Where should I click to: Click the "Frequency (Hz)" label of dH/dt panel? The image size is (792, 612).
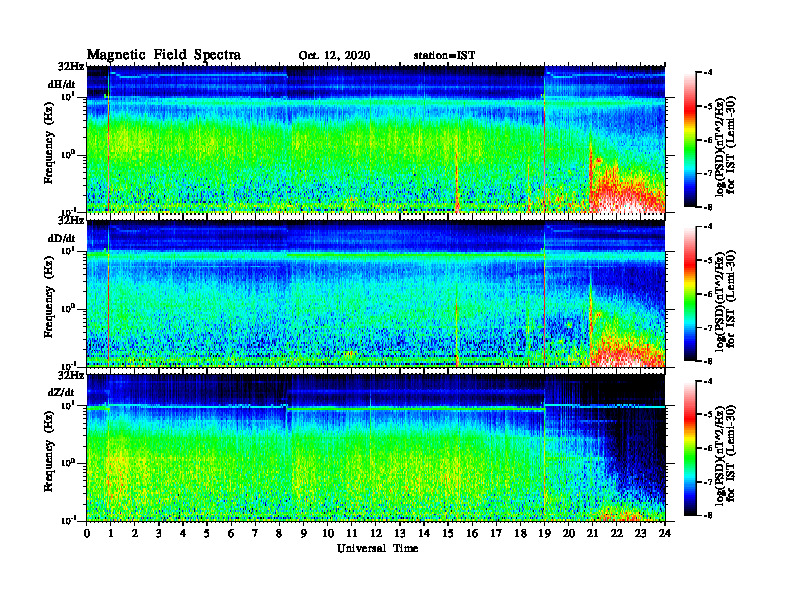(x=48, y=143)
